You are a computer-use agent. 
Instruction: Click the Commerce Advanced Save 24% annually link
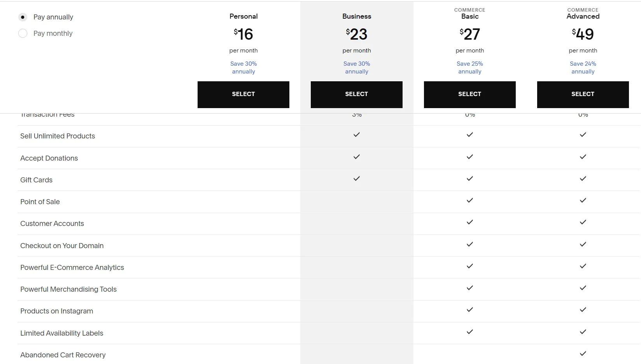point(583,68)
